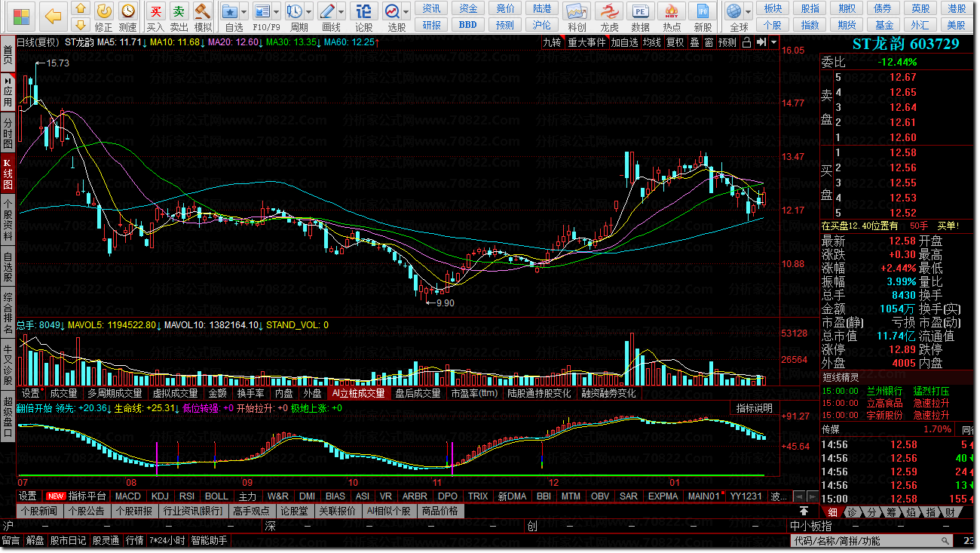980x553 pixels.
Task: Click the 资讯 news button
Action: [432, 8]
